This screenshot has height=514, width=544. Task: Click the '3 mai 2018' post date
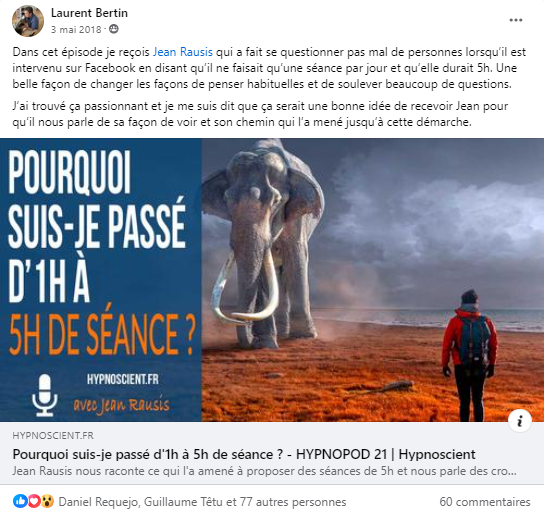click(x=76, y=29)
